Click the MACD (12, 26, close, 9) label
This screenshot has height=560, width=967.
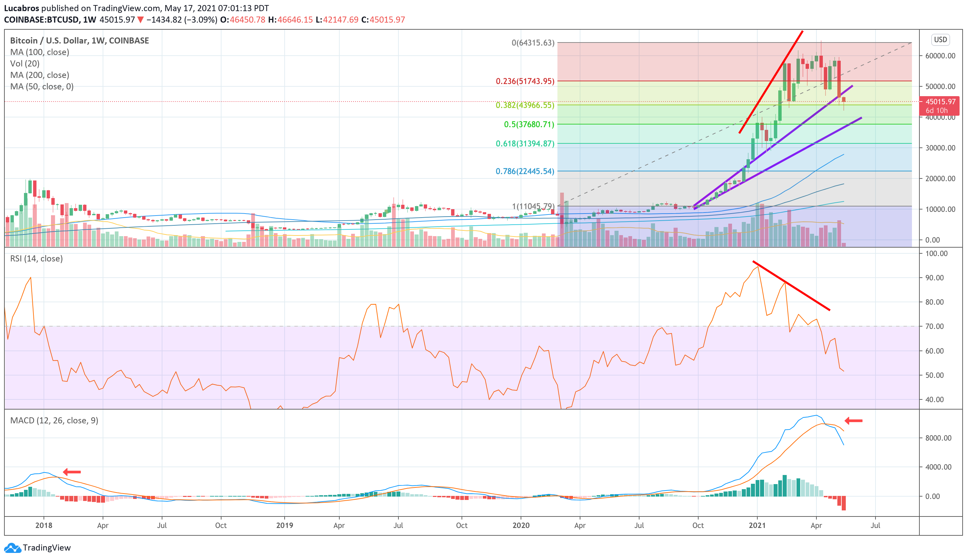(54, 420)
